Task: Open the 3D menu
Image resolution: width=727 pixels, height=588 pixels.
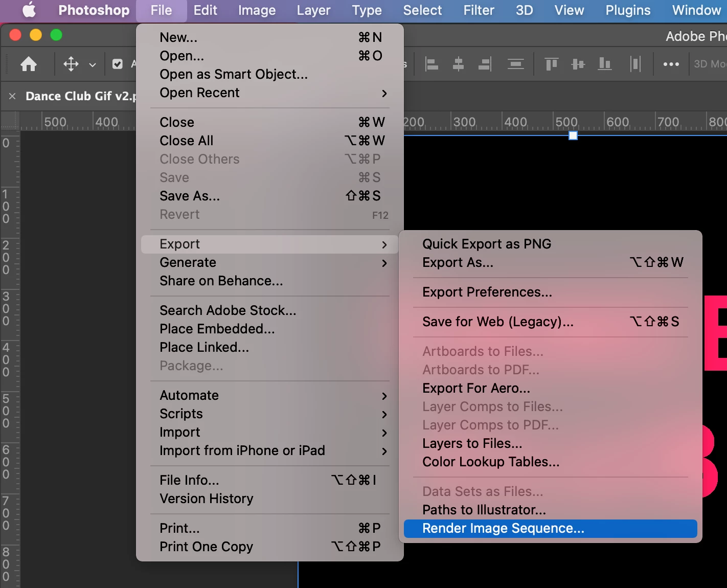Action: coord(524,10)
